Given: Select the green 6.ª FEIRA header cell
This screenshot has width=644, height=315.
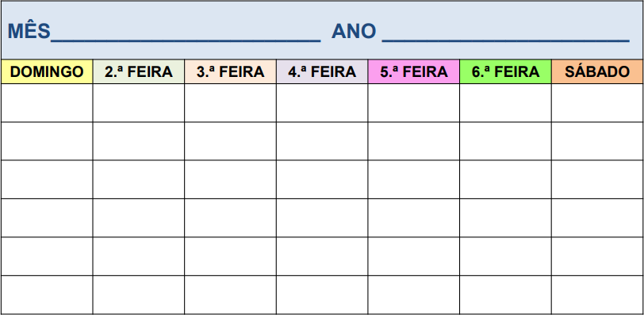Looking at the screenshot, I should pyautogui.click(x=505, y=72).
